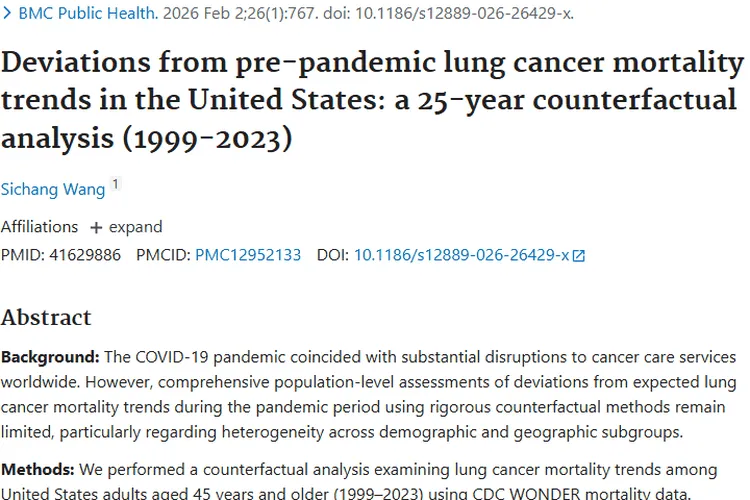Click the PMCID: field label
This screenshot has width=750, height=500.
click(163, 255)
